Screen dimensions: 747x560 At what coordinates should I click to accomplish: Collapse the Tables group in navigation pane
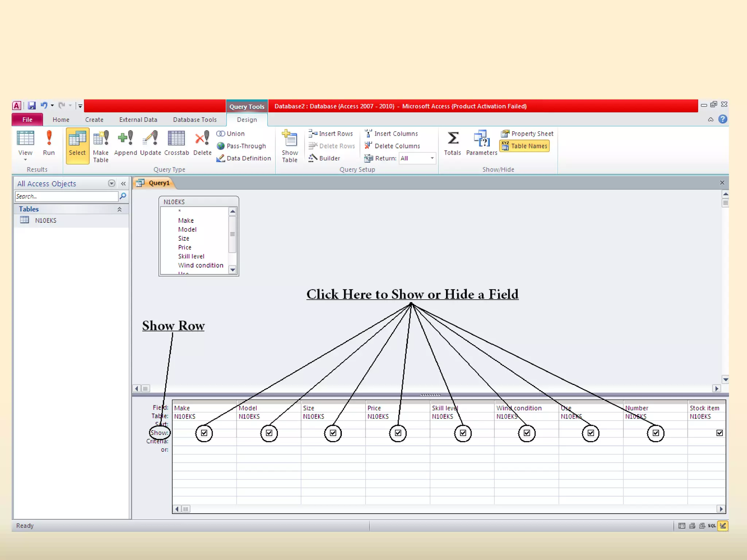pyautogui.click(x=119, y=209)
